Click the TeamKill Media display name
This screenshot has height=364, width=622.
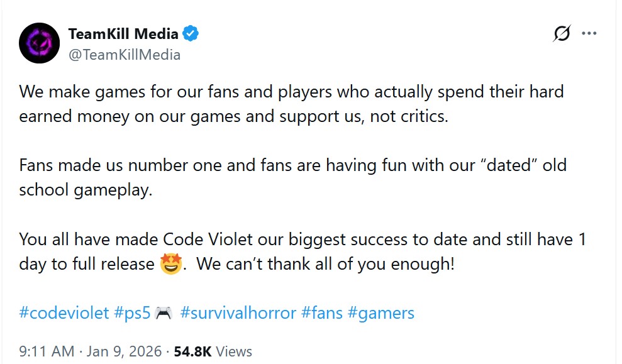click(123, 34)
